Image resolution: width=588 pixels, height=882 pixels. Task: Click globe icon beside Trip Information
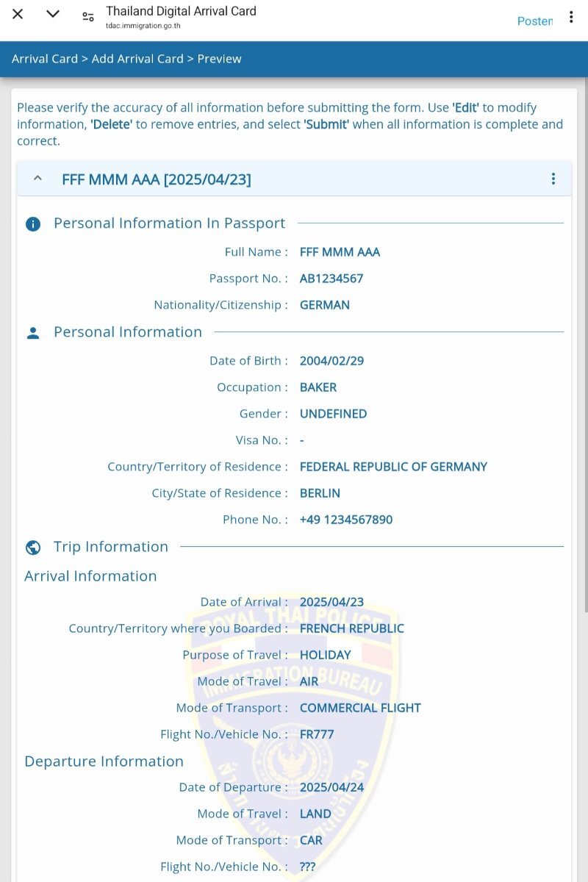tap(33, 548)
